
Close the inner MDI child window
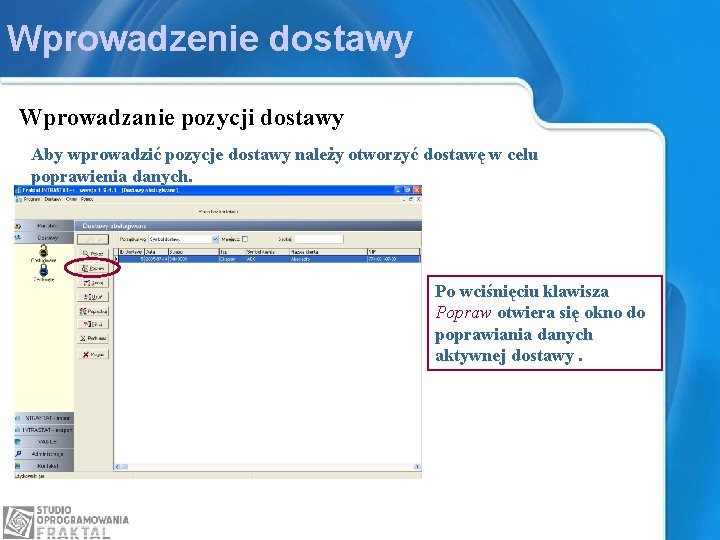(x=418, y=200)
